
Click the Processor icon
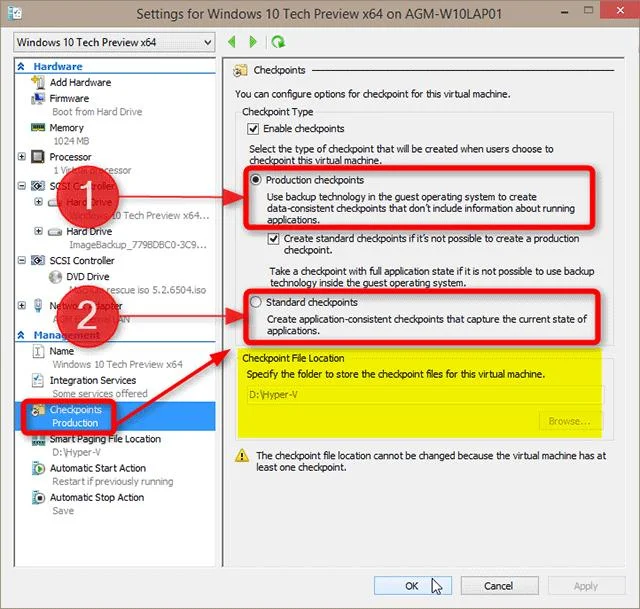pos(38,157)
